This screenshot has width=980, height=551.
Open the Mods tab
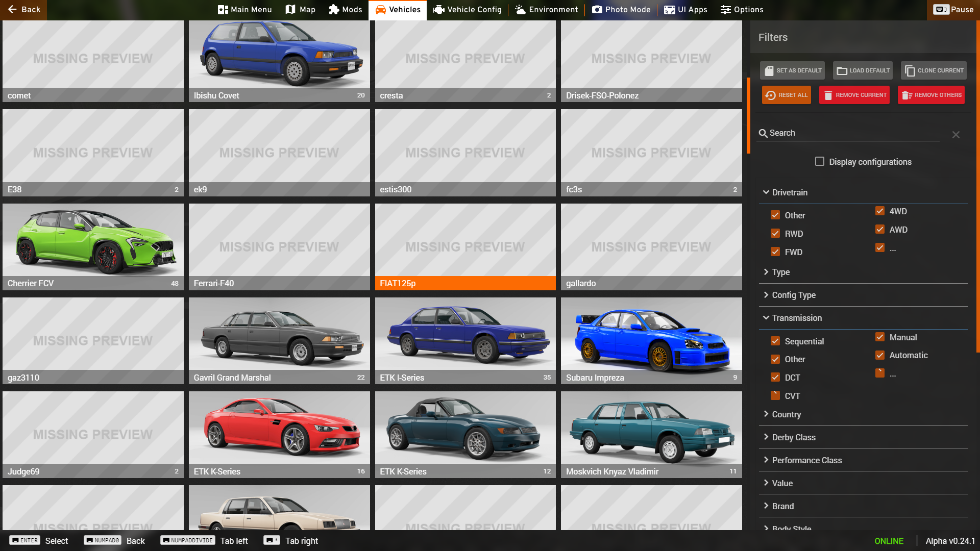pos(346,10)
